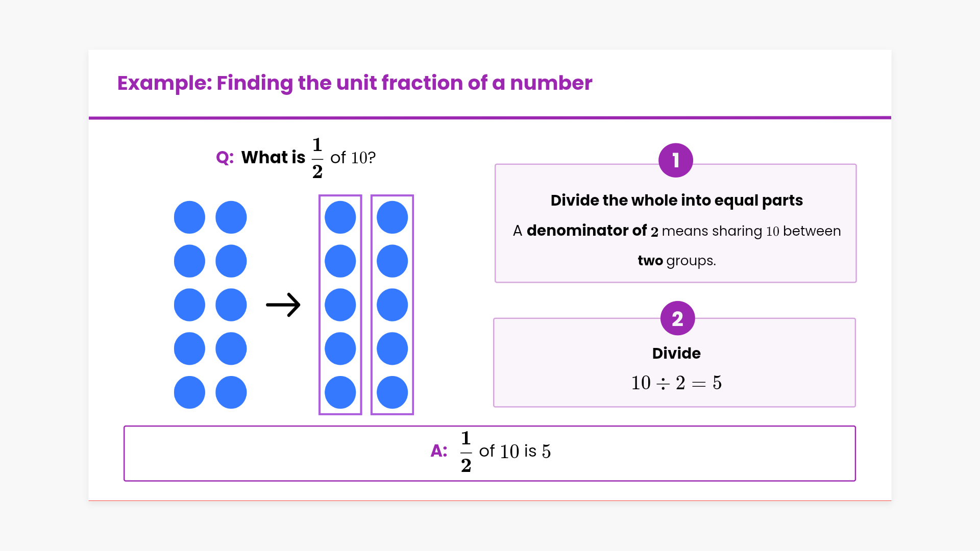The height and width of the screenshot is (551, 980).
Task: Select the left purple-outlined column of dots
Action: pos(340,305)
